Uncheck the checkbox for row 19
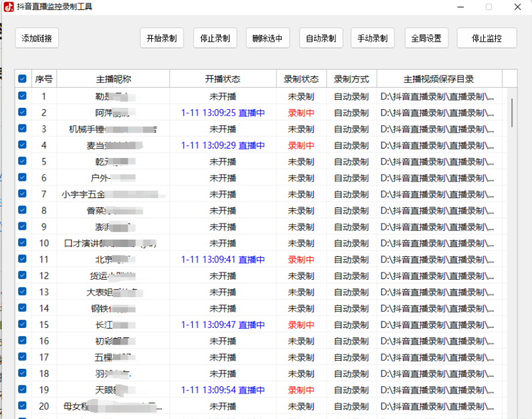The image size is (532, 419). pos(22,389)
